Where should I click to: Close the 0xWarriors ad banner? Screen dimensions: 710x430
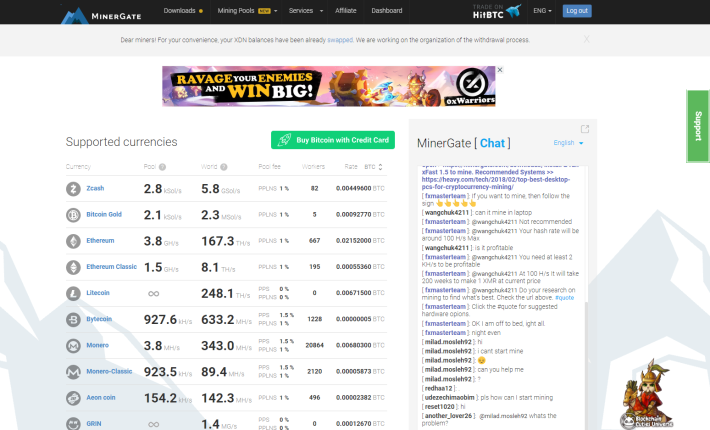click(500, 70)
